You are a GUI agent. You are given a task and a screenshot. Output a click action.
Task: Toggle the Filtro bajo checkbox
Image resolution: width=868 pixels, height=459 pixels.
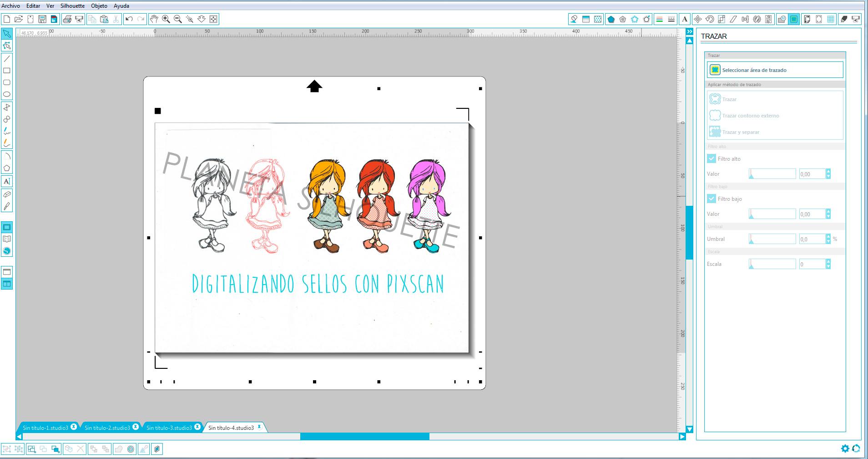(712, 199)
